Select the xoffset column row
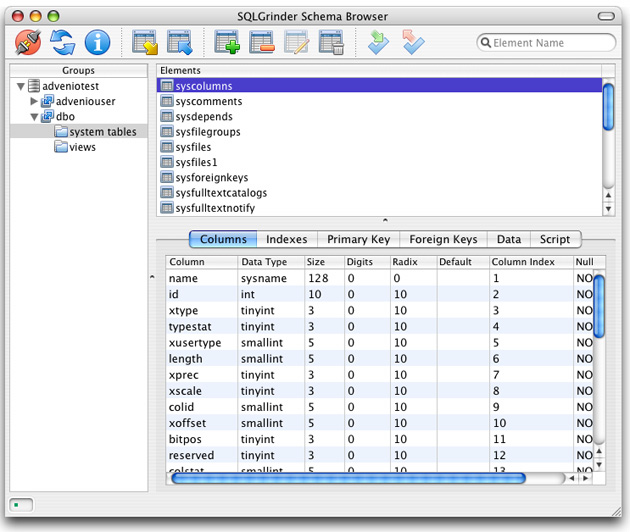The image size is (630, 532). pos(379,423)
